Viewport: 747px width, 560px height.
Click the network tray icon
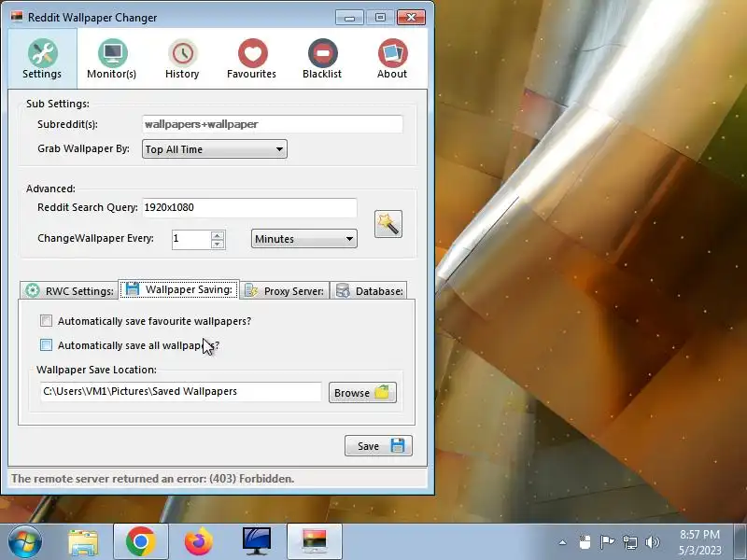[x=630, y=542]
